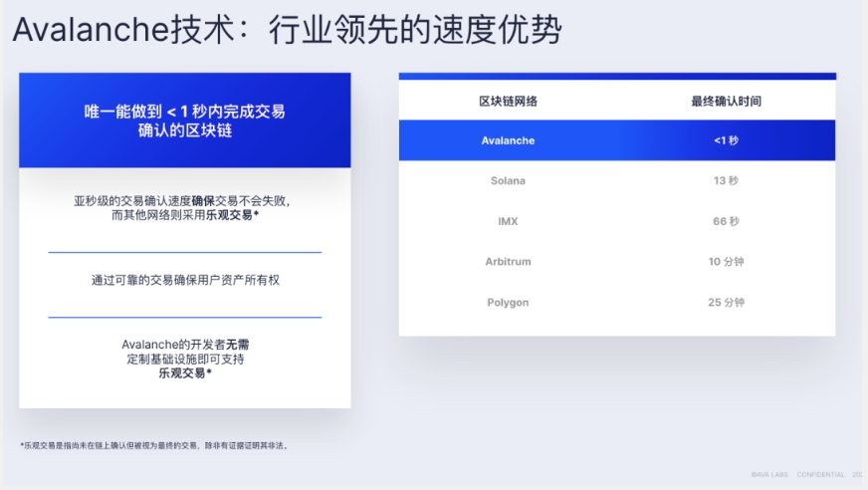Click the 'CONFIDENTIAL' footer text
The image size is (868, 490).
[x=820, y=474]
